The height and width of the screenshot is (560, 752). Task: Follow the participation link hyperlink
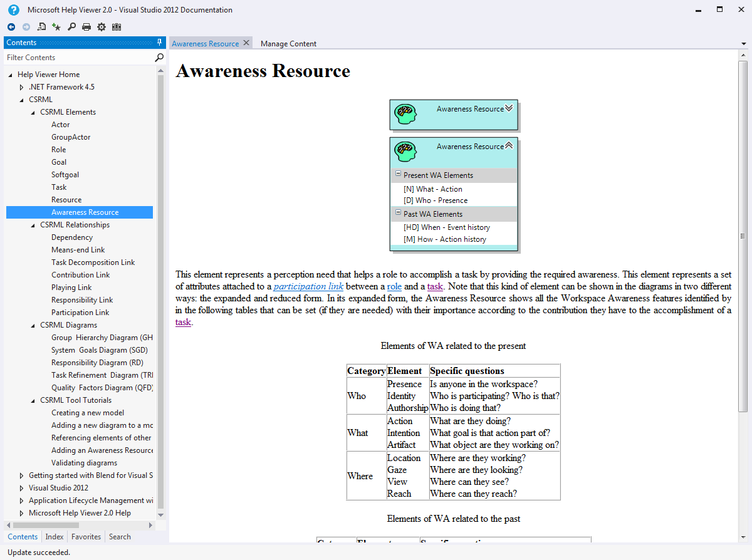click(x=309, y=286)
